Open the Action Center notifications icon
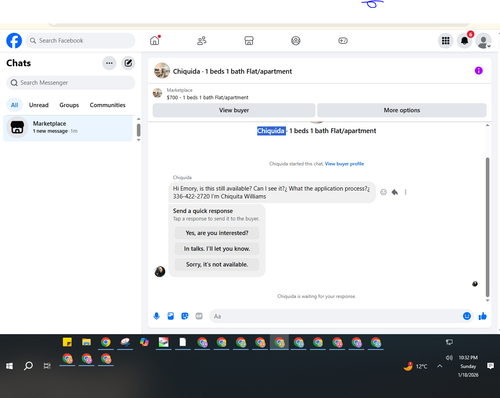500x398 pixels. pyautogui.click(x=490, y=366)
